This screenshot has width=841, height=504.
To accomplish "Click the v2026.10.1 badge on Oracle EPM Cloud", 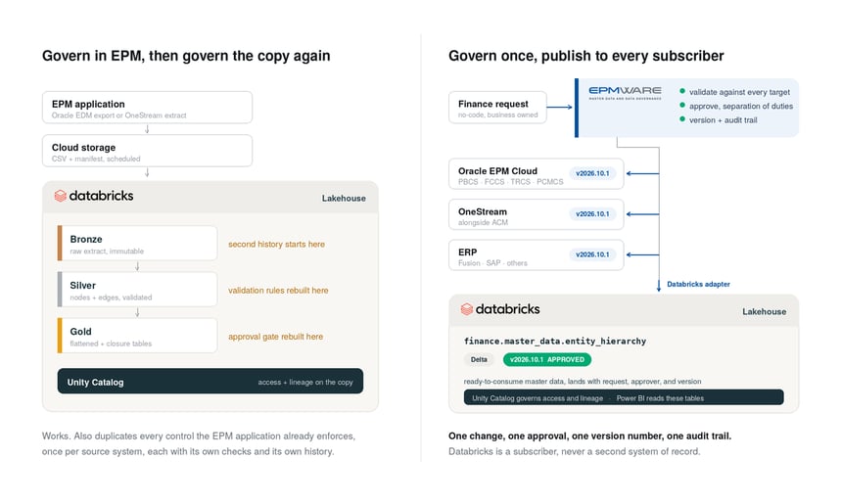I will 592,173.
